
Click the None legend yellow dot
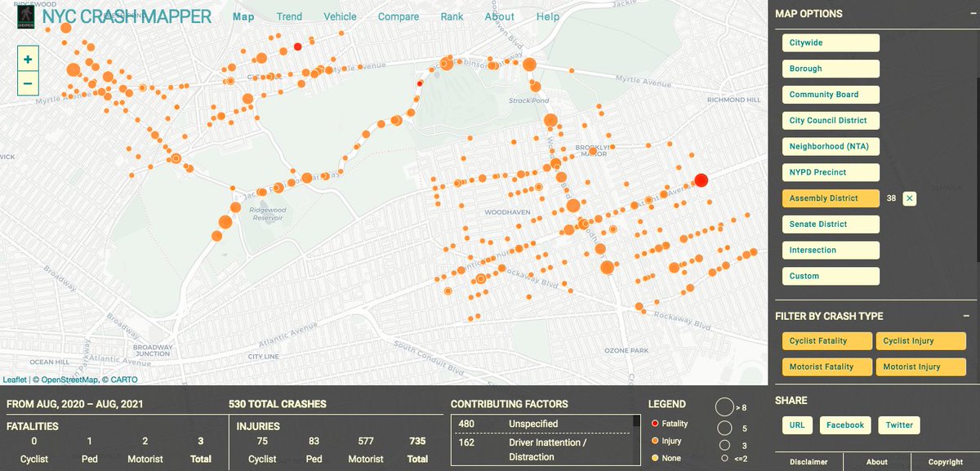point(655,458)
